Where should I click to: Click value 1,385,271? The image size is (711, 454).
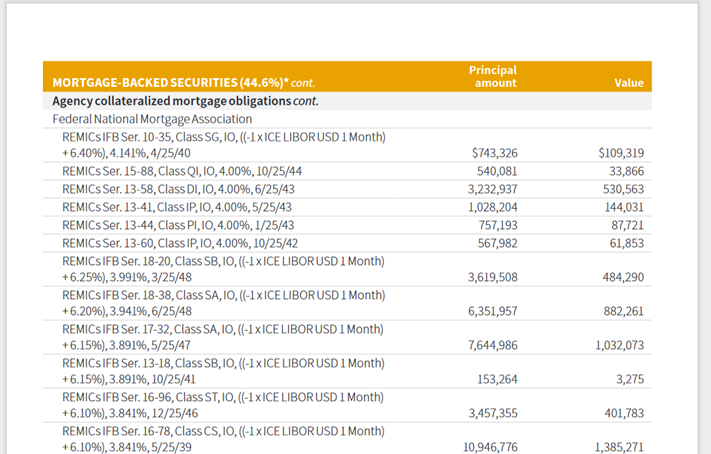tap(619, 448)
